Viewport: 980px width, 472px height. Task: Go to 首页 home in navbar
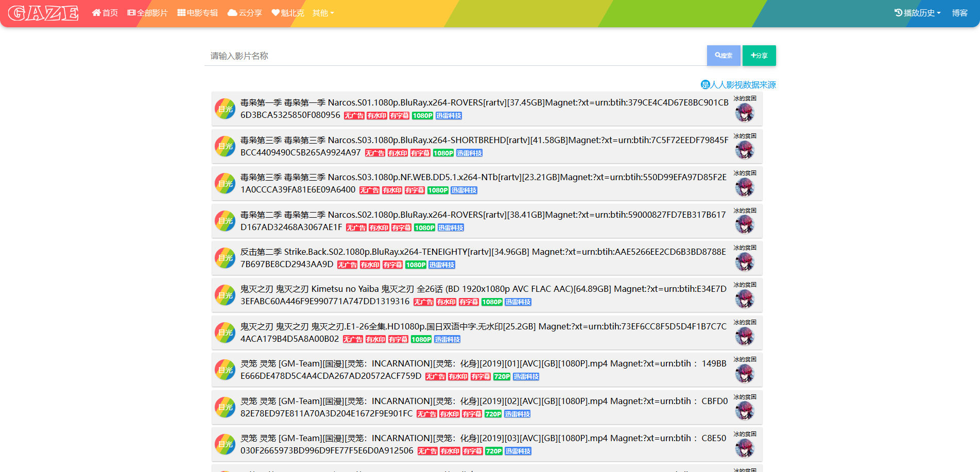click(105, 13)
